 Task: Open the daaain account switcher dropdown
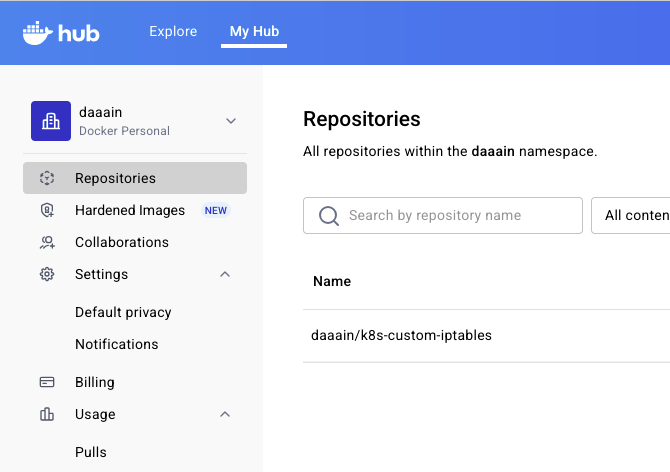pos(231,121)
